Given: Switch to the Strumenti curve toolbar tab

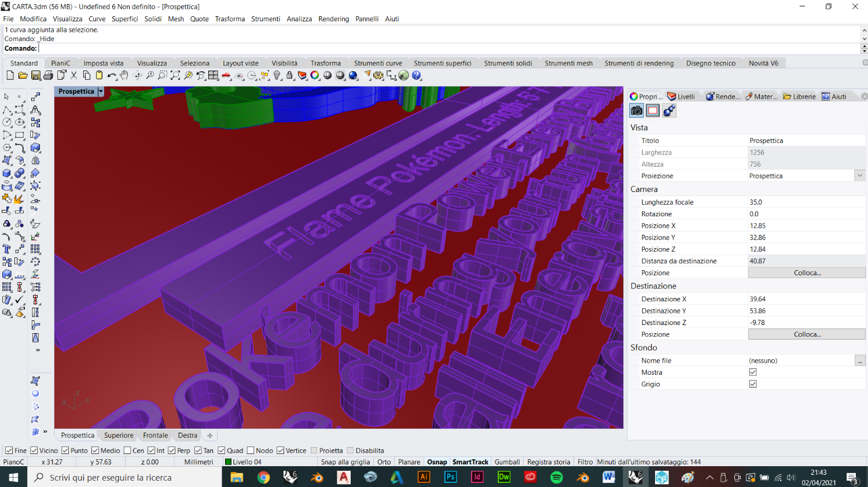Looking at the screenshot, I should pyautogui.click(x=378, y=63).
